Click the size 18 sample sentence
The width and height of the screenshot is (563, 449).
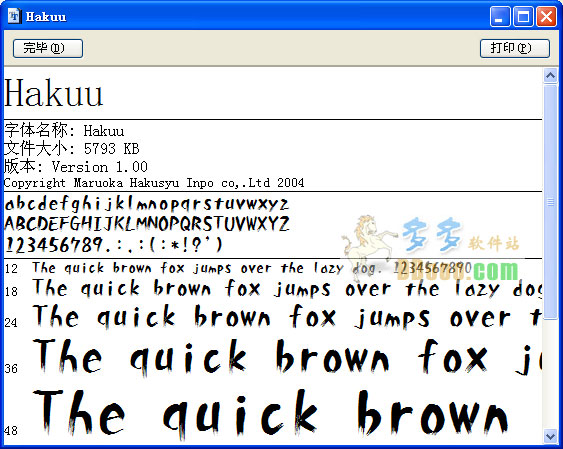[287, 289]
